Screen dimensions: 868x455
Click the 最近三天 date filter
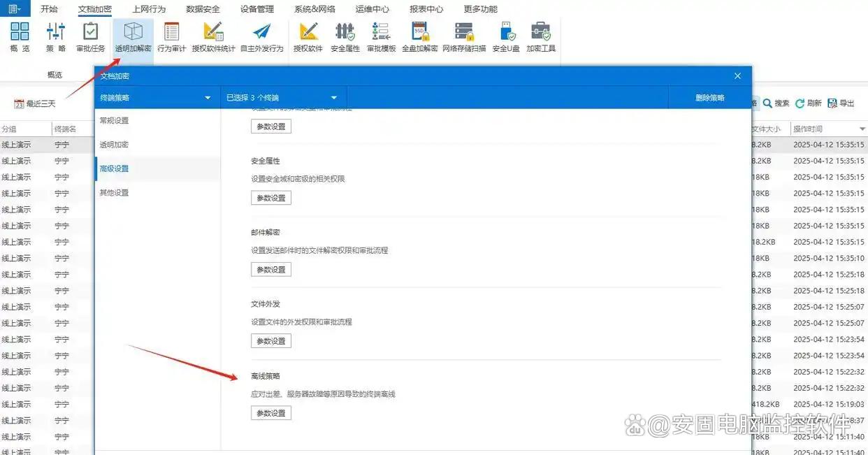pyautogui.click(x=35, y=103)
